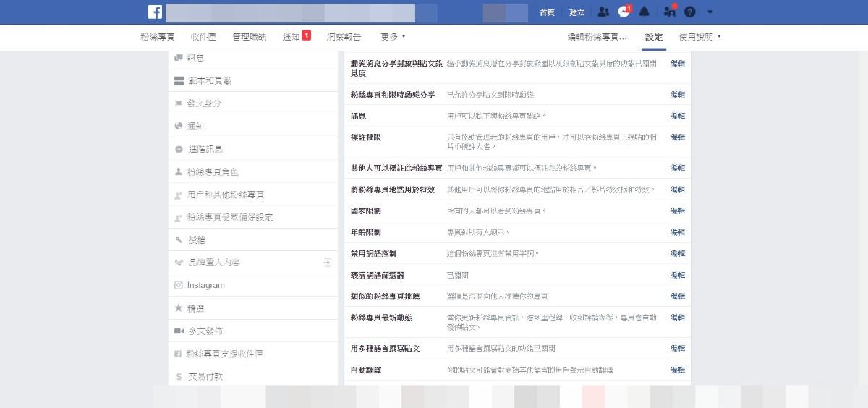868x408 pixels.
Task: Click 編輯 for the 年齡限制 row
Action: pyautogui.click(x=677, y=232)
